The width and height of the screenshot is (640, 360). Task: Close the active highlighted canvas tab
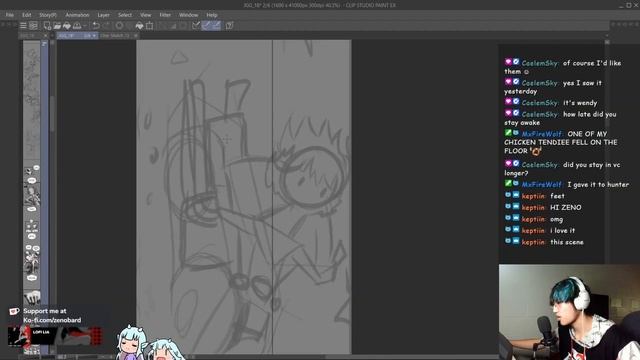click(x=94, y=36)
